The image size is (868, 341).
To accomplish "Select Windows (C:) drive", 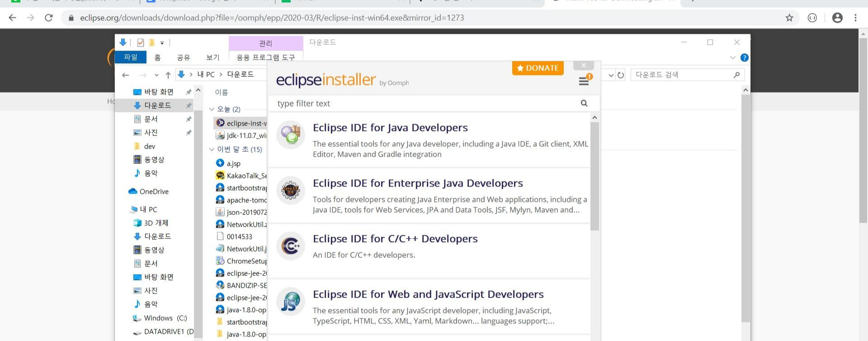I will 165,318.
